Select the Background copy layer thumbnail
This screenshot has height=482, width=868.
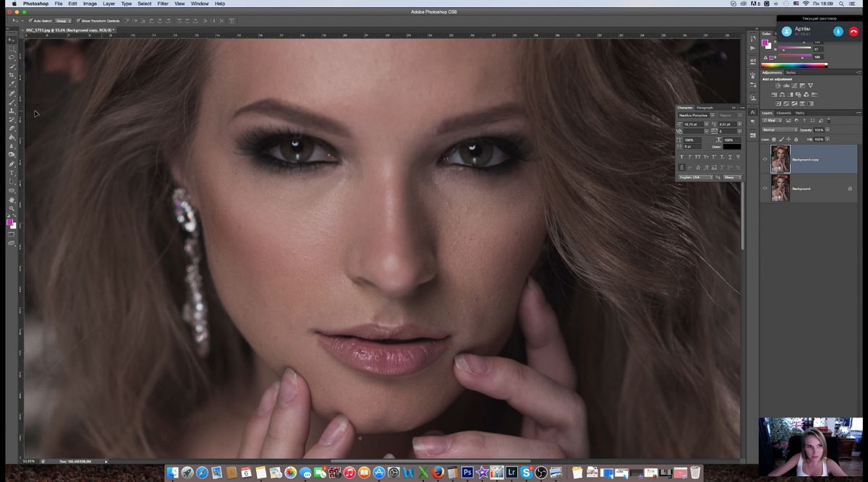tap(780, 159)
